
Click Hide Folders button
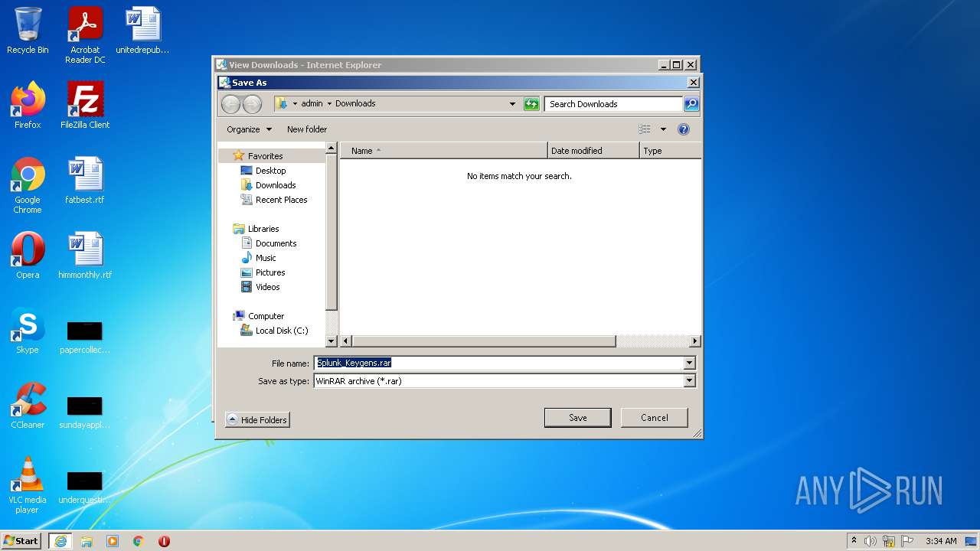pyautogui.click(x=257, y=420)
